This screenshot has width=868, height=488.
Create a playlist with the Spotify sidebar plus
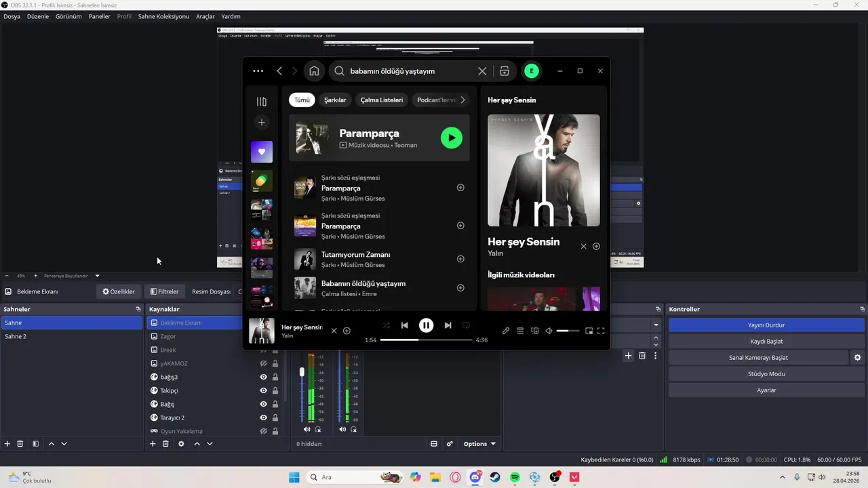point(262,123)
